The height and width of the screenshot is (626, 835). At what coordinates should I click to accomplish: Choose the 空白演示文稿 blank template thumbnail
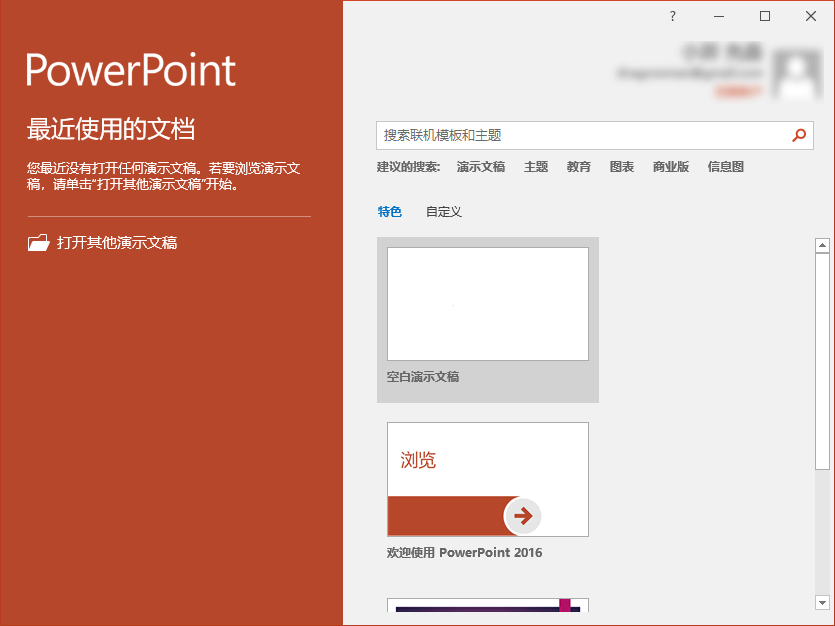coord(488,304)
